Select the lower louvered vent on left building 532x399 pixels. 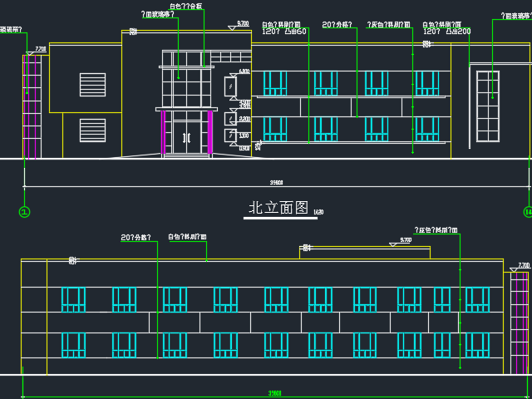92,130
